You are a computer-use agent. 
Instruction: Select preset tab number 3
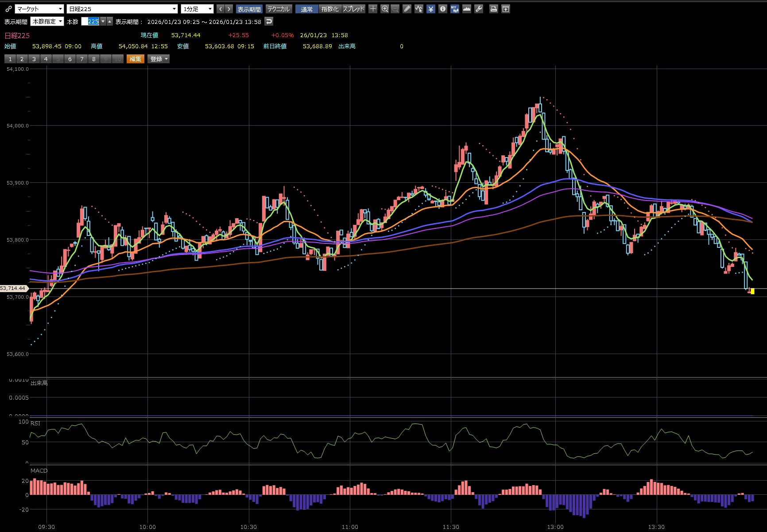(x=34, y=59)
